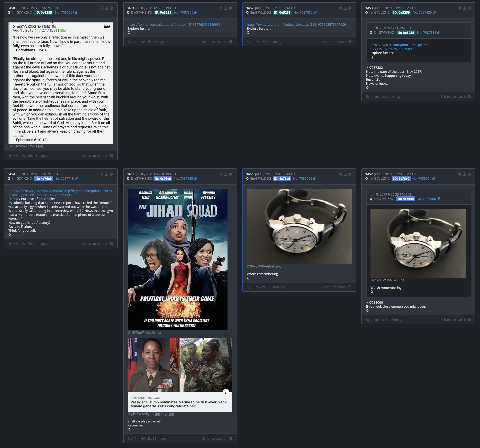Open JohnOutbakjak twitter link in post 3452
Viewport: 480px width, 448px height.
point(296,25)
